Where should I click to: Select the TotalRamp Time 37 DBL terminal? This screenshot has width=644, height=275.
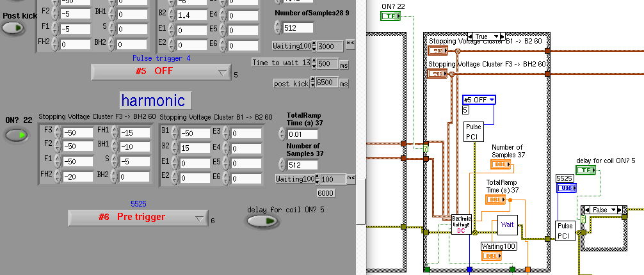point(497,200)
